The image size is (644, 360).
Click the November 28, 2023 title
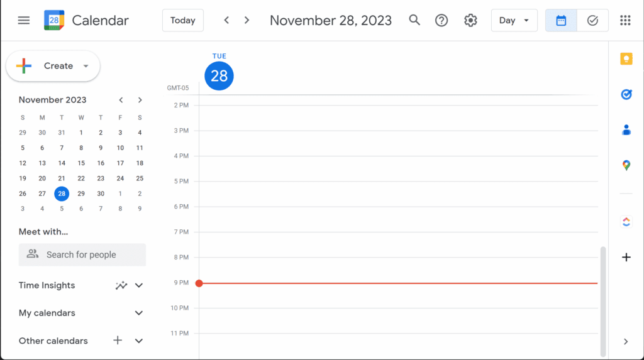[331, 21]
